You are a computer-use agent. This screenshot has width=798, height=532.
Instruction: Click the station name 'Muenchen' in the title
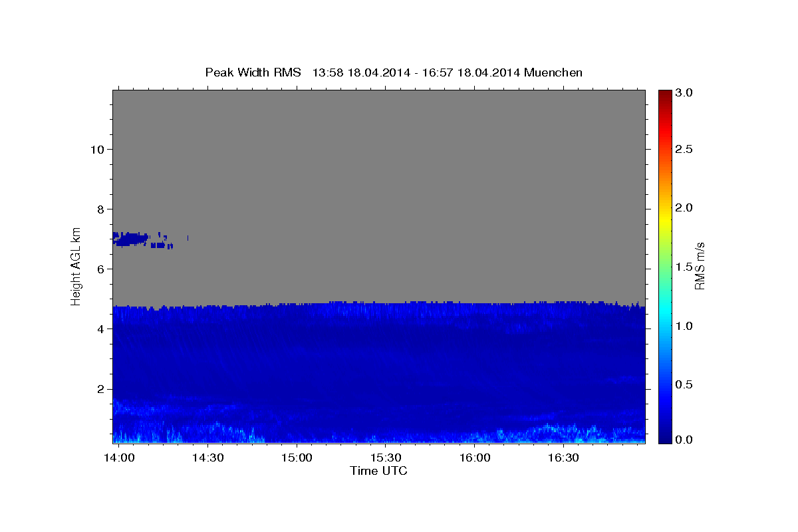553,72
